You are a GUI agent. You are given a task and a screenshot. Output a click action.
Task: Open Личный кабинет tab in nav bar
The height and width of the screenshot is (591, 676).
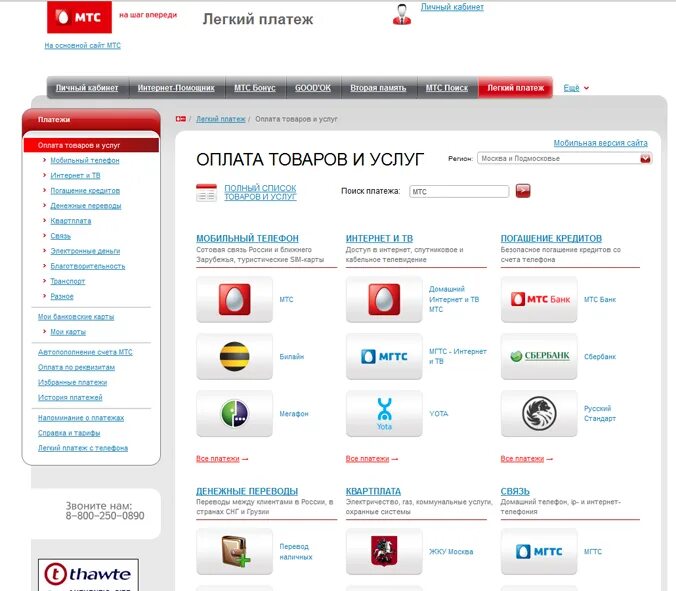tap(87, 88)
